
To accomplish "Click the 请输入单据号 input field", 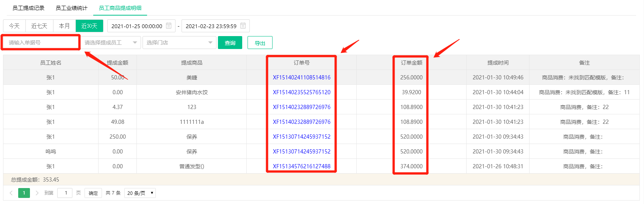I will coord(41,43).
